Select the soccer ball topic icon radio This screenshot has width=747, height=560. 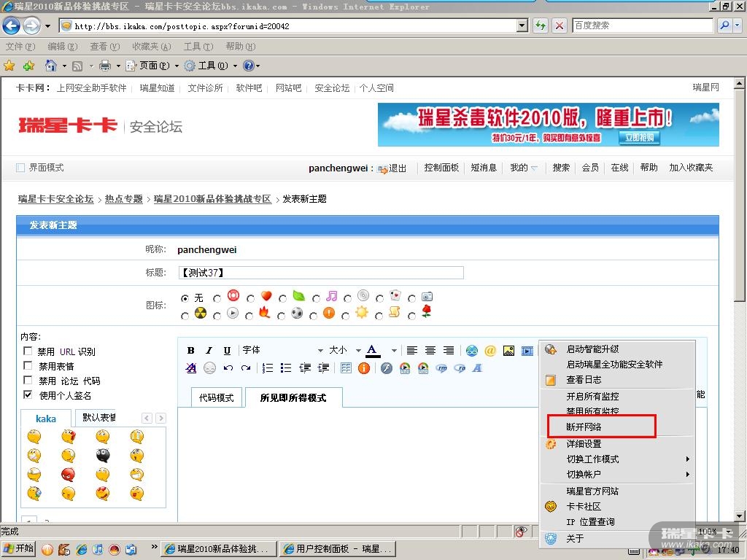281,316
